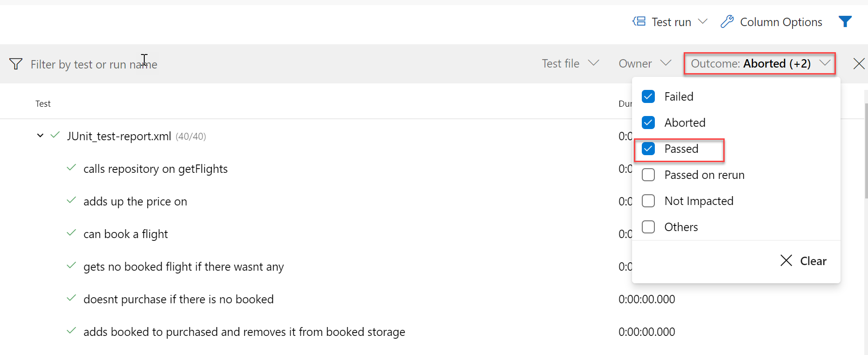Click green checkmark beside JUnit_test-report.xml
The image size is (868, 355).
click(x=55, y=135)
